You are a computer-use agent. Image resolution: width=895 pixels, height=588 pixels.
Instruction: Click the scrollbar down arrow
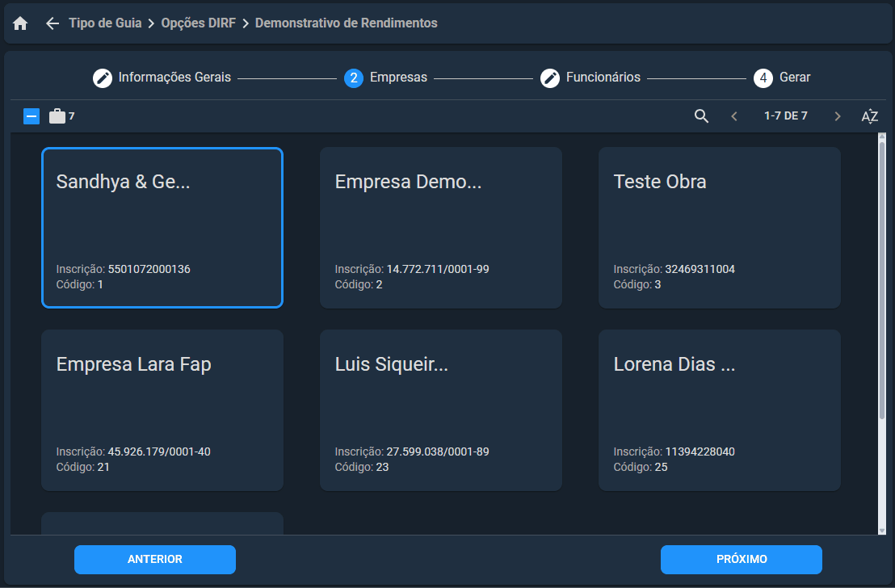(x=882, y=531)
